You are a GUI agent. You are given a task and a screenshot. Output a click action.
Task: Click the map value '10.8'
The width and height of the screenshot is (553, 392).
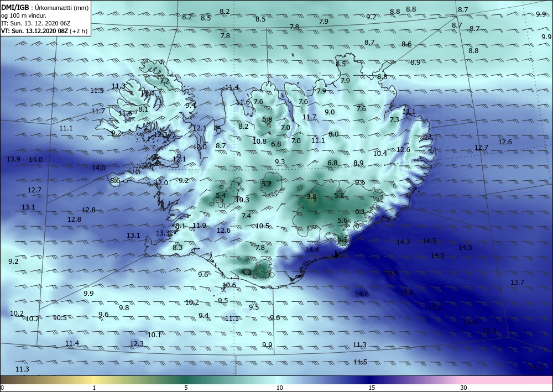click(259, 141)
